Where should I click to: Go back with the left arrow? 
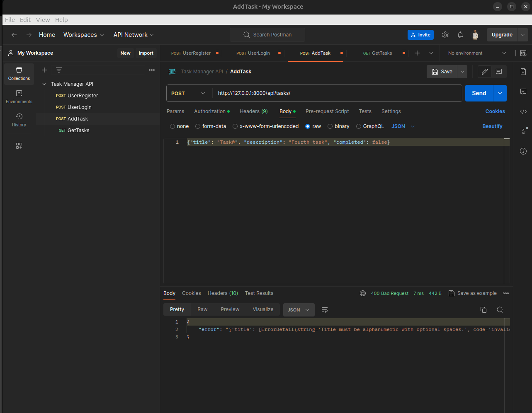click(x=14, y=35)
